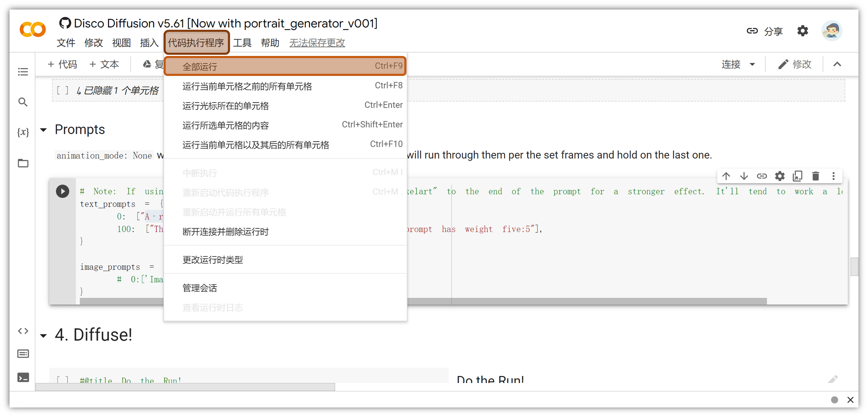The image size is (868, 417).
Task: Delete cell with trash icon
Action: 816,176
